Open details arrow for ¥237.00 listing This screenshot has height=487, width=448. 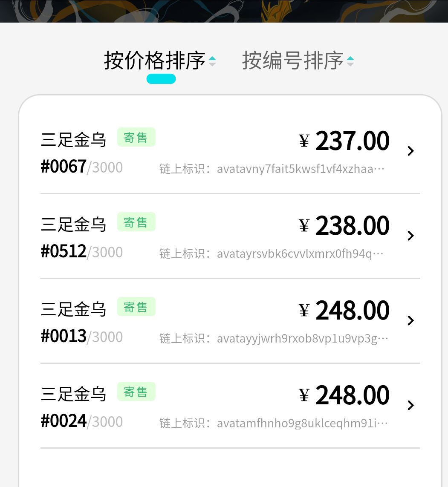click(x=410, y=151)
